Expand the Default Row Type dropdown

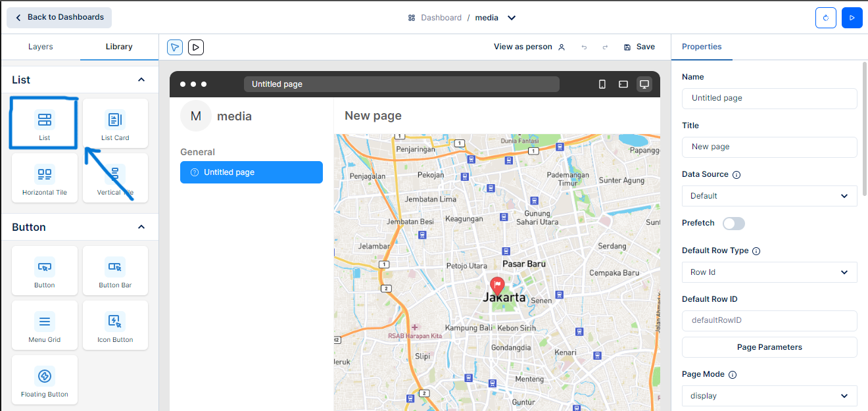point(769,272)
